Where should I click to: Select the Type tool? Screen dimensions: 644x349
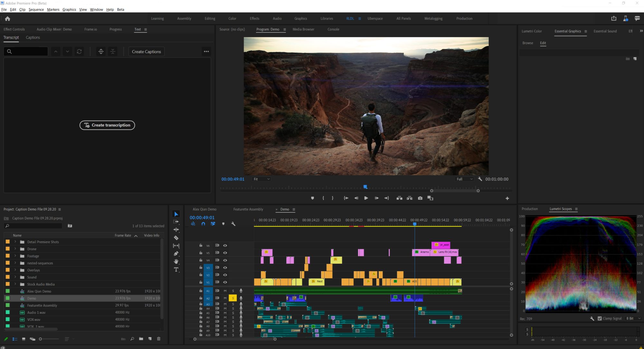point(176,269)
